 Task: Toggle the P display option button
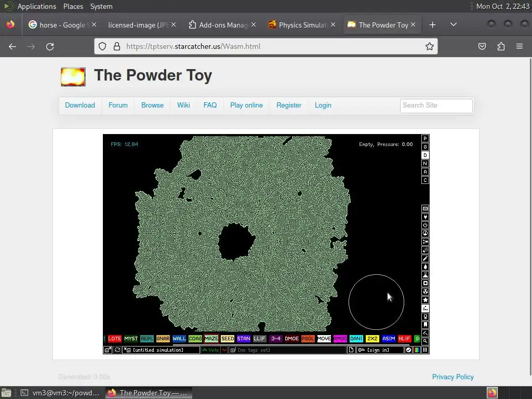coord(425,138)
